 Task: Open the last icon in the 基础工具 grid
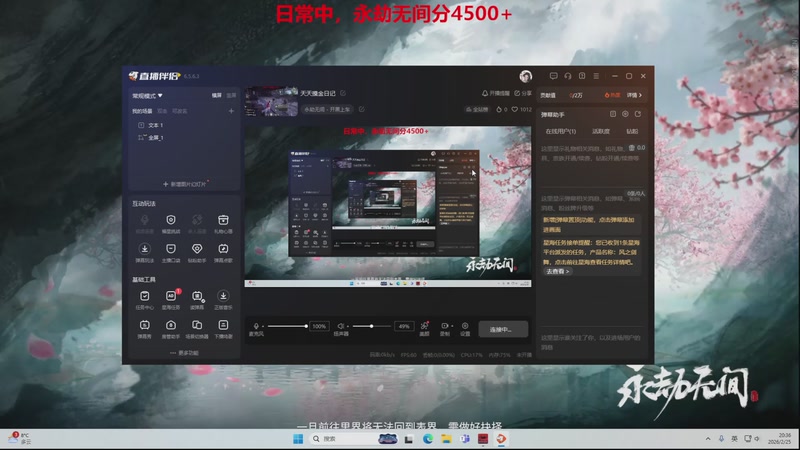tap(223, 326)
